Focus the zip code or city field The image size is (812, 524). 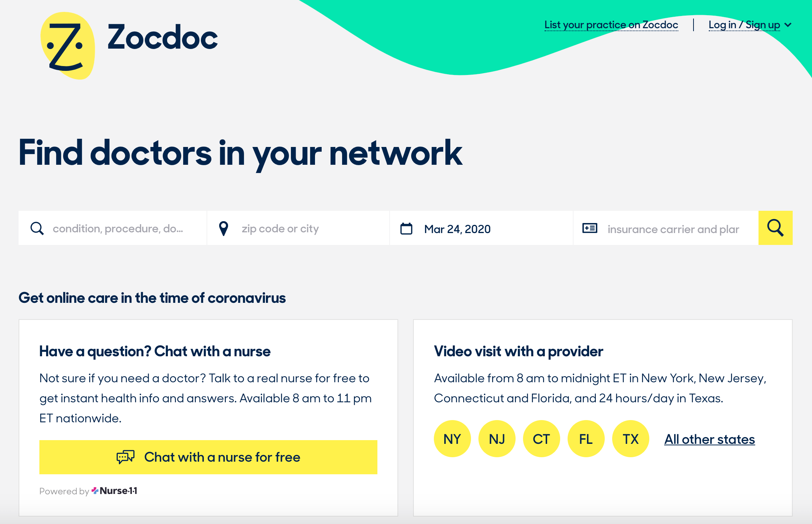click(x=298, y=228)
